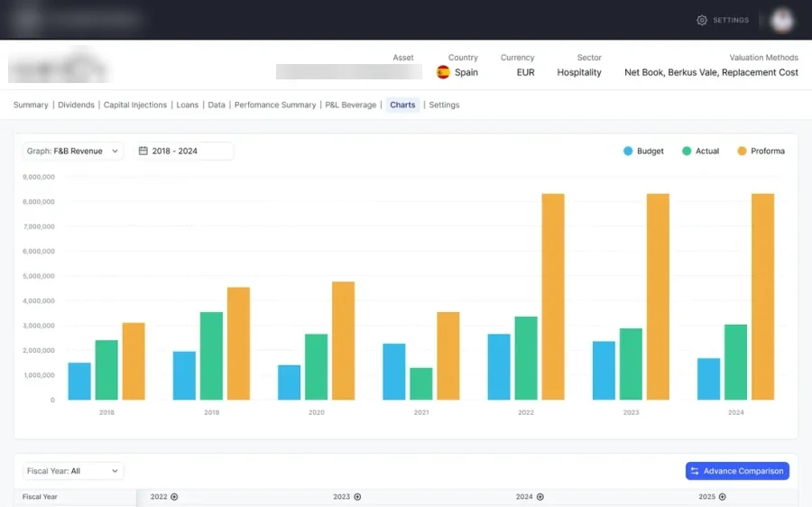Open the Data tab
The height and width of the screenshot is (507, 812).
(217, 105)
